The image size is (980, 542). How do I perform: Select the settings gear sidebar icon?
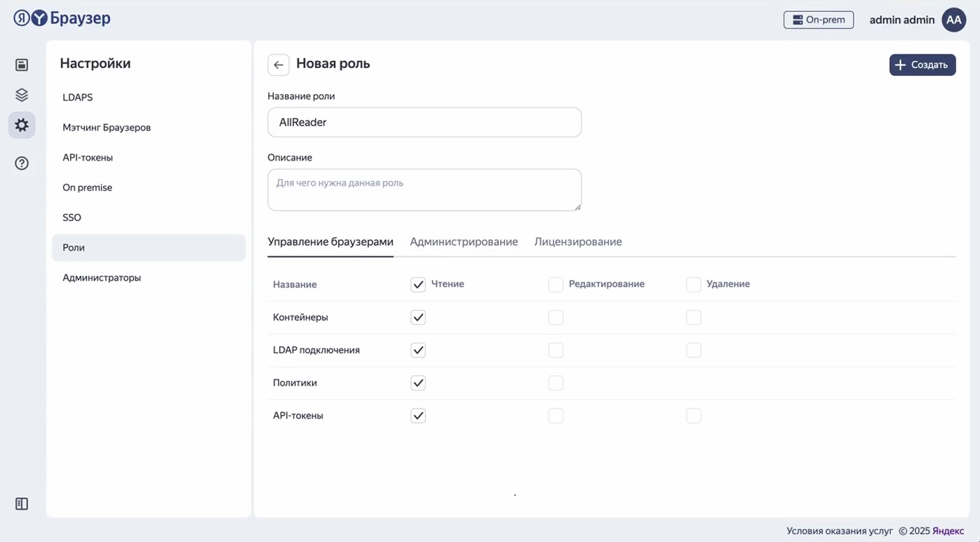click(22, 125)
